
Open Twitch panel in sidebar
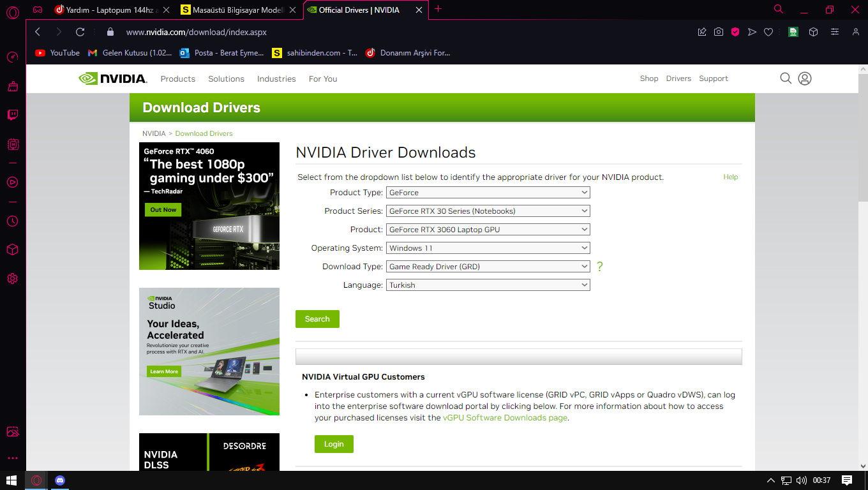(x=12, y=115)
